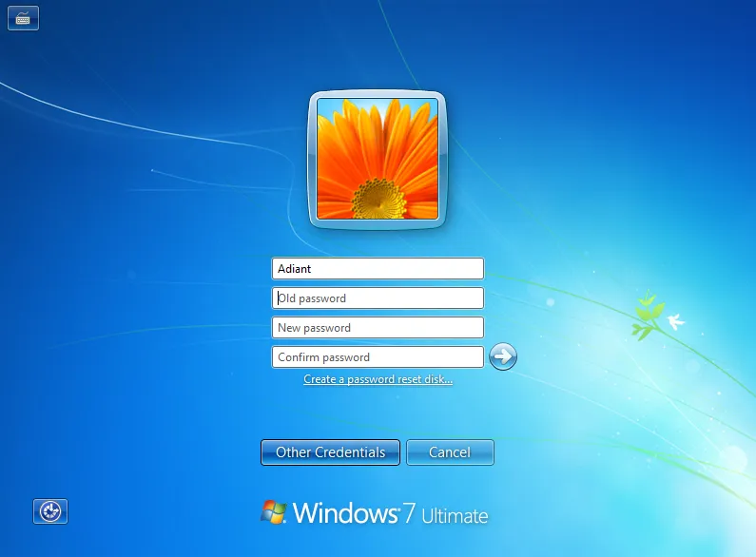
Task: Click the green leaf sprig on wallpaper
Action: (648, 316)
